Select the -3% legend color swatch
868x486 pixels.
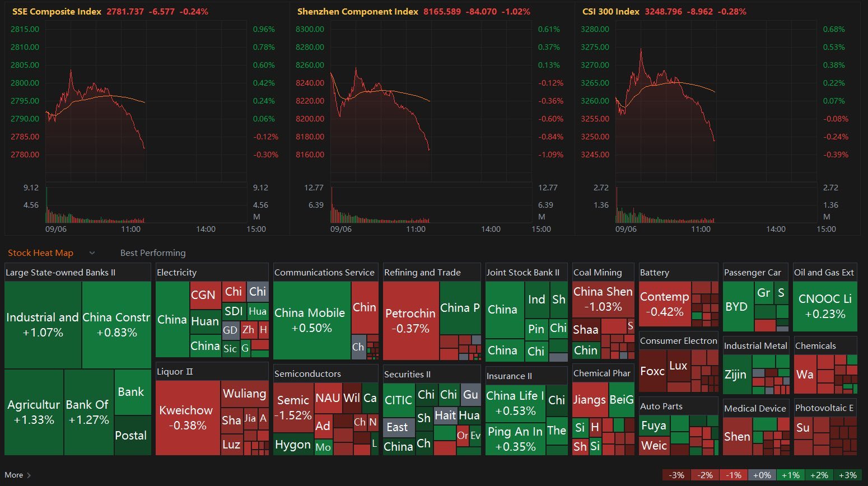coord(676,475)
